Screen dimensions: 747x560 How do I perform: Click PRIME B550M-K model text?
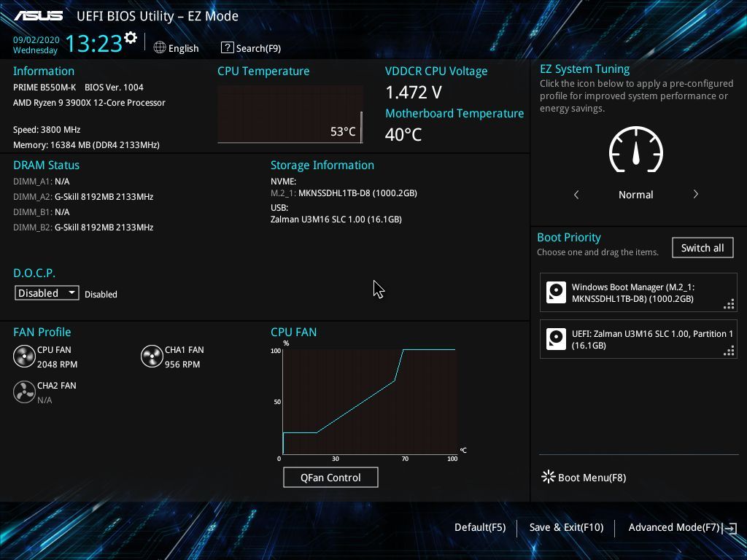pyautogui.click(x=44, y=87)
